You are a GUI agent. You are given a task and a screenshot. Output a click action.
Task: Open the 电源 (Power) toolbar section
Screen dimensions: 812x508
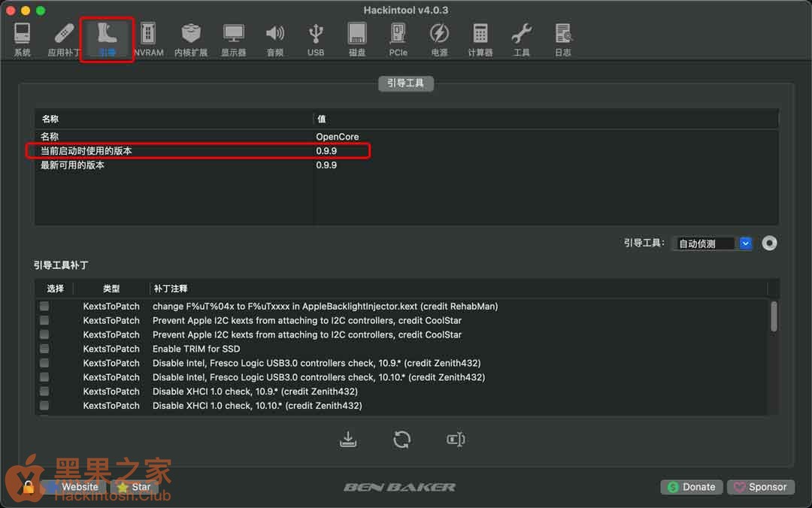439,39
